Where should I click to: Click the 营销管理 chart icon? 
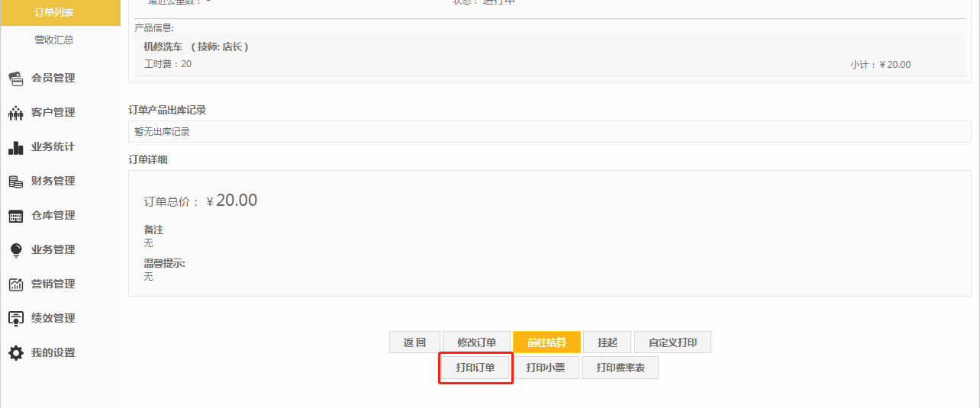[15, 284]
